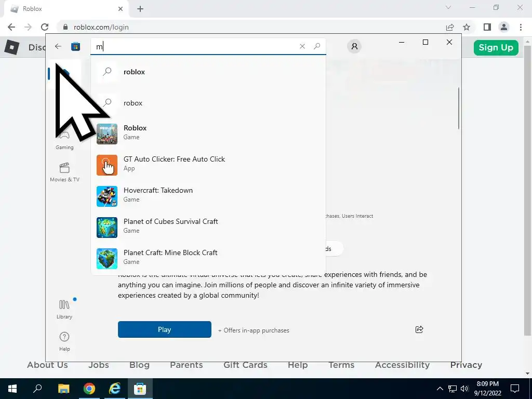Open the Parents footer link
The width and height of the screenshot is (532, 399).
[x=187, y=365]
